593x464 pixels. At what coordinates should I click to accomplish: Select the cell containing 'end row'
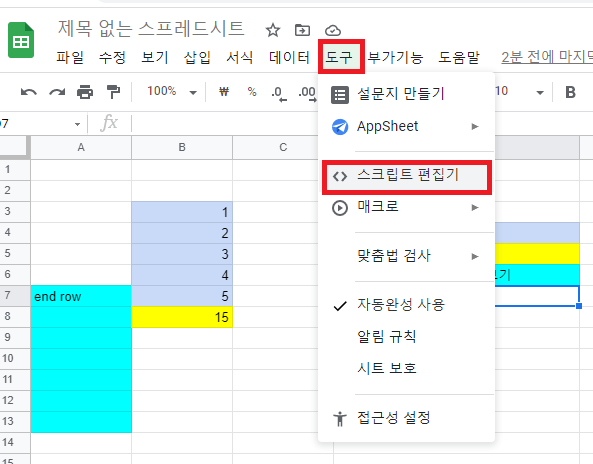[81, 296]
